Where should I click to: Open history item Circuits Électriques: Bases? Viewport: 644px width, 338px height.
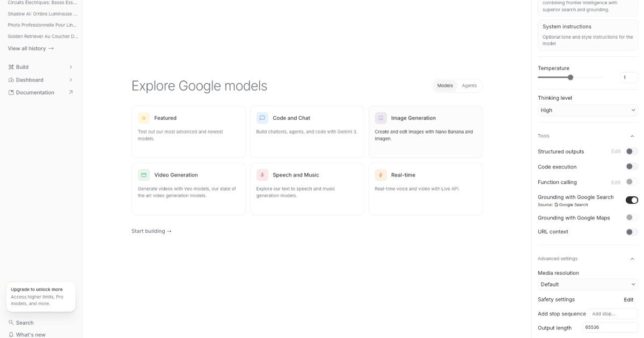tap(42, 3)
